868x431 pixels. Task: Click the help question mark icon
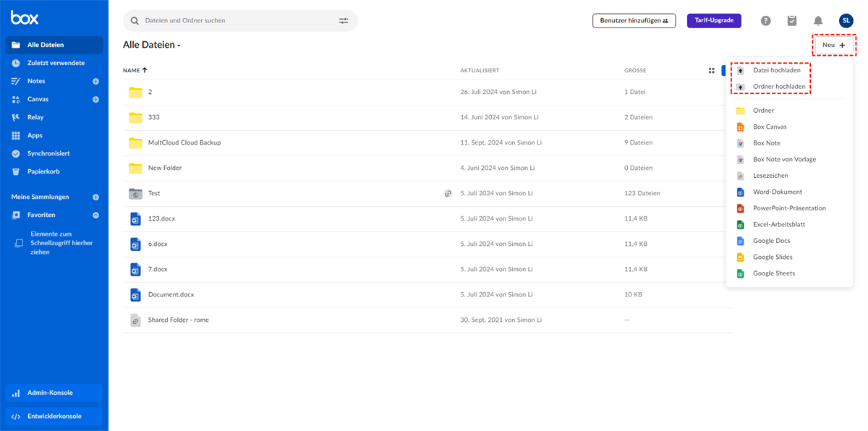click(x=765, y=21)
